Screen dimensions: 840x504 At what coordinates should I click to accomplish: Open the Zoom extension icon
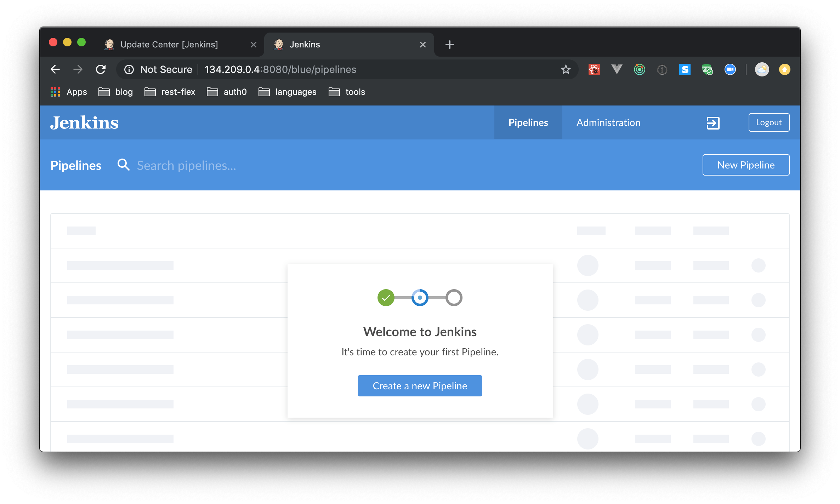pyautogui.click(x=730, y=69)
